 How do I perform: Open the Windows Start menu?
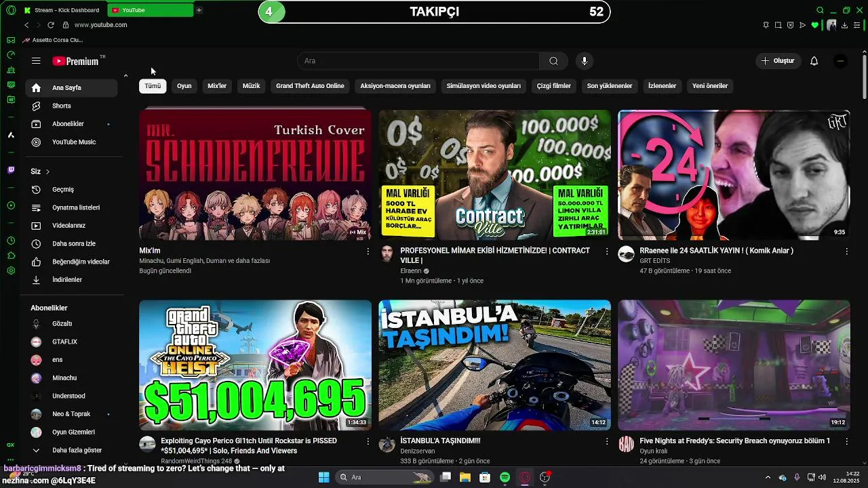point(323,477)
